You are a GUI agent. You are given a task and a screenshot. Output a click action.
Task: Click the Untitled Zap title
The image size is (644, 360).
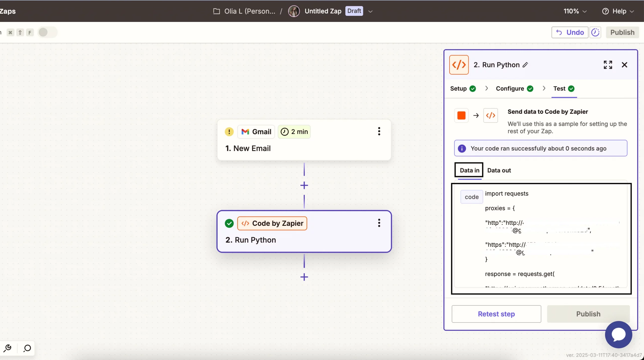[323, 11]
